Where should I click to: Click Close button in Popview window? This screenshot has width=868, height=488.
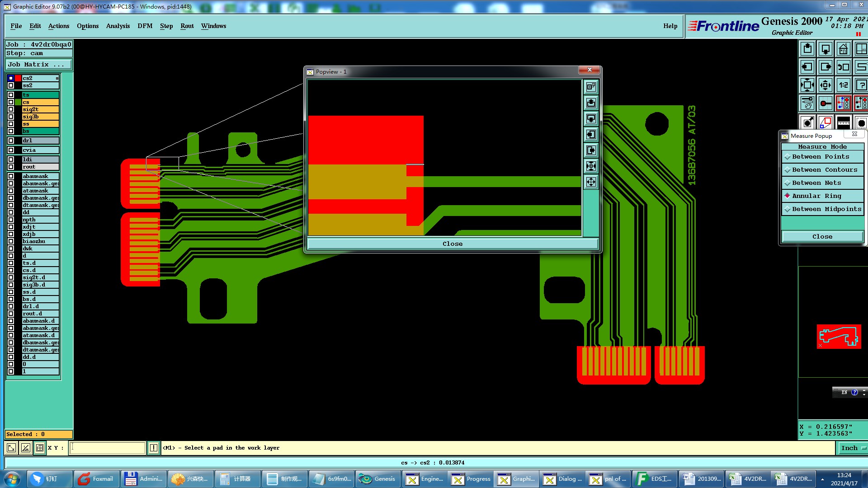pos(452,244)
